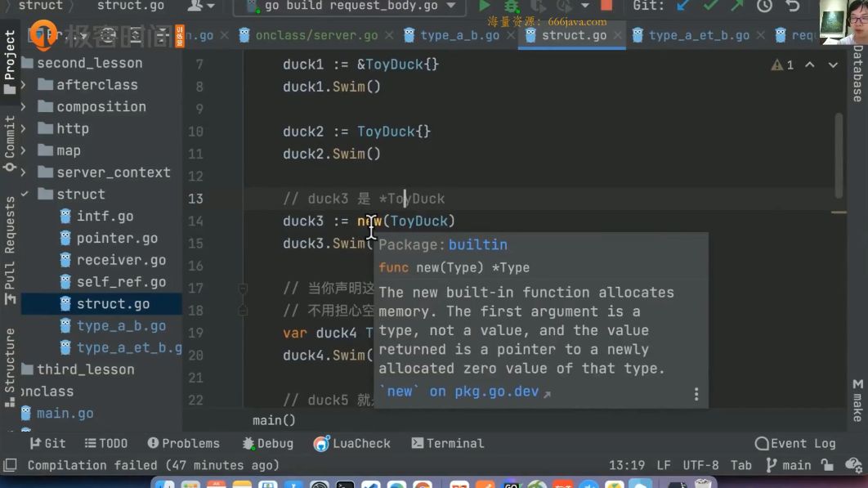Close the type_a_b.go tab
868x488 pixels.
(x=510, y=35)
